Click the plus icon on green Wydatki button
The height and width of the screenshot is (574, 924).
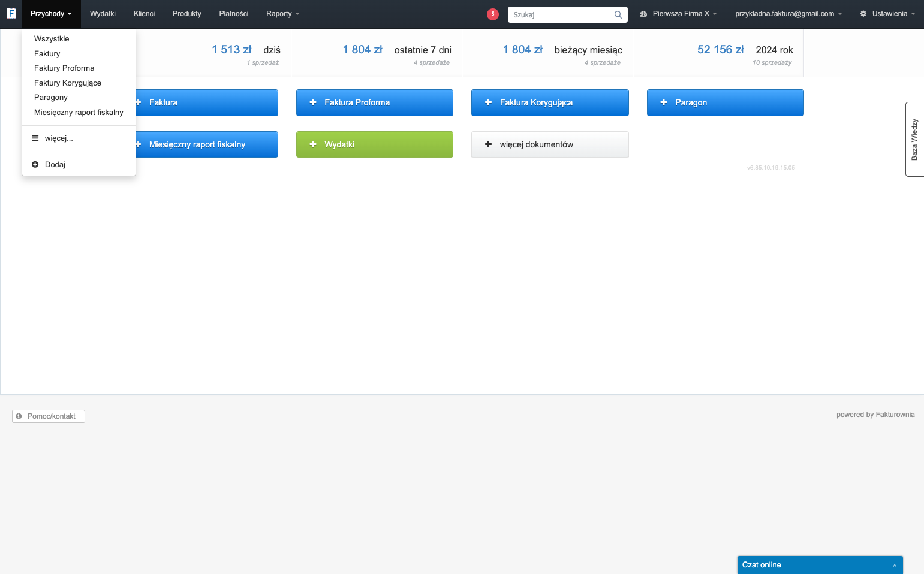(313, 144)
